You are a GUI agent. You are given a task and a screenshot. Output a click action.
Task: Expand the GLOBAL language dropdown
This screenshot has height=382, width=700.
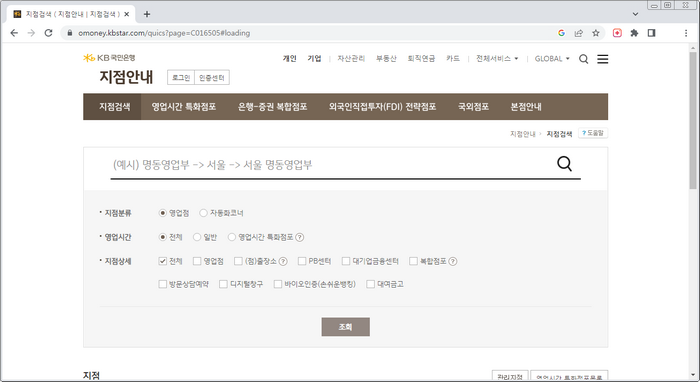(552, 58)
